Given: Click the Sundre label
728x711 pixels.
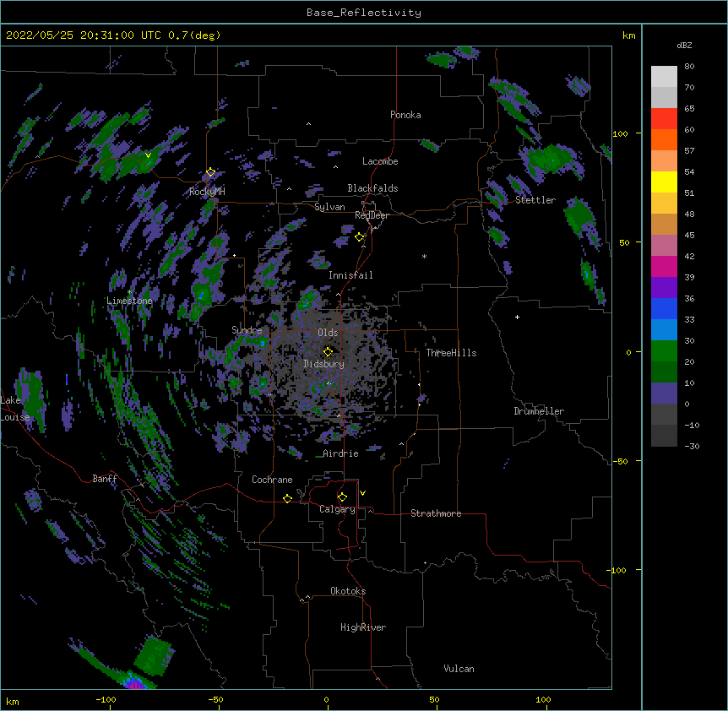Looking at the screenshot, I should point(247,330).
